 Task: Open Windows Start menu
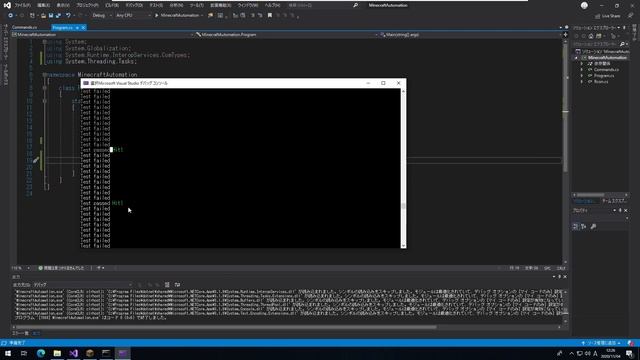pyautogui.click(x=8, y=353)
